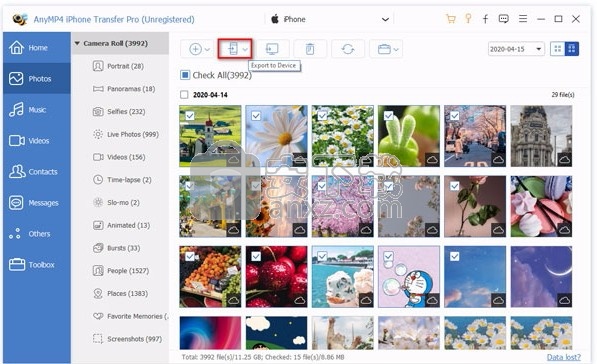
Task: Click the Facebook icon in title bar
Action: (x=485, y=19)
